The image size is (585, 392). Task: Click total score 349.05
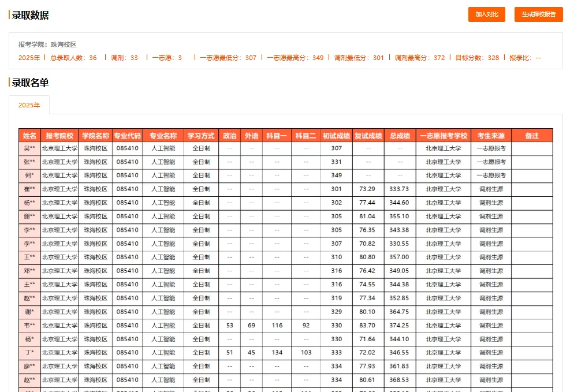(399, 271)
